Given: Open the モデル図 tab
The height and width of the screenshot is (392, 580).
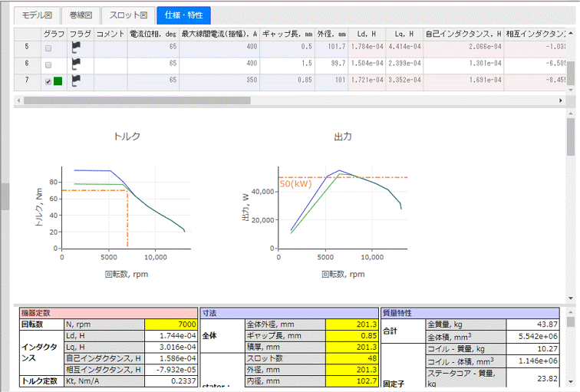Looking at the screenshot, I should click(x=37, y=15).
